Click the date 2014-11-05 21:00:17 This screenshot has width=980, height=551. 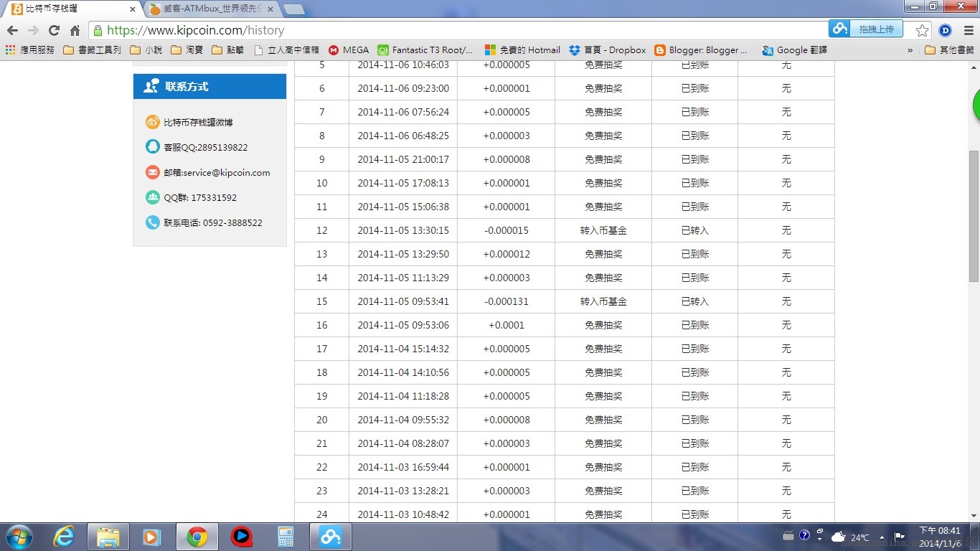403,159
